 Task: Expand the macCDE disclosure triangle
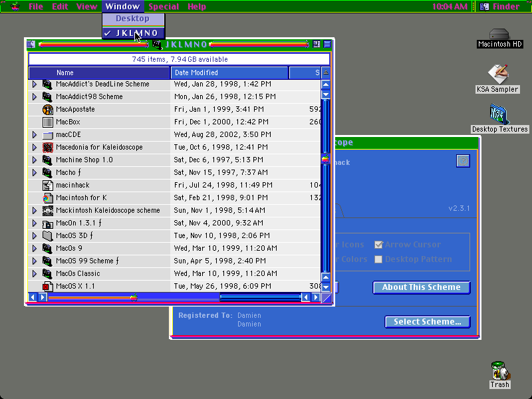click(x=35, y=135)
